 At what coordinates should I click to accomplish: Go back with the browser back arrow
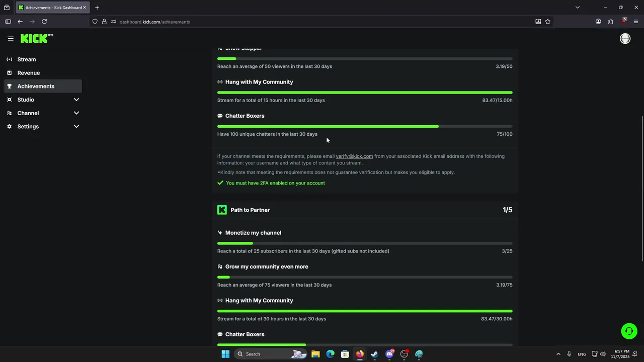[x=20, y=22]
